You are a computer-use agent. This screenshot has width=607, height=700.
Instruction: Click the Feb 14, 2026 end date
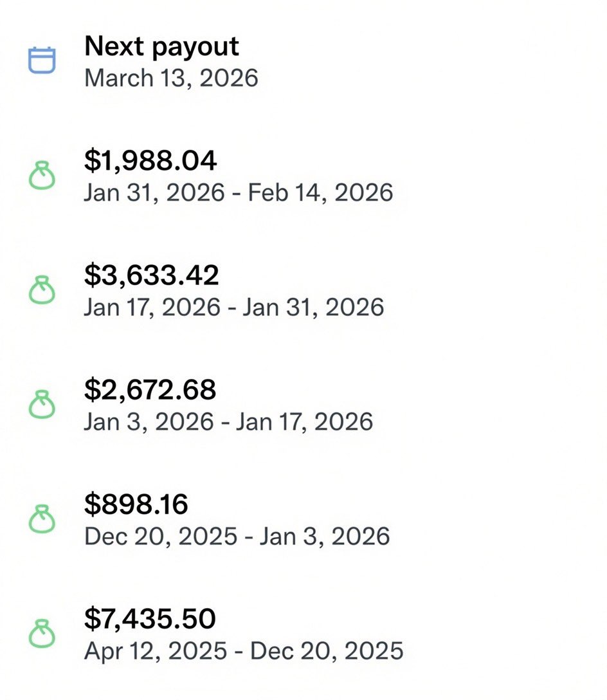click(x=320, y=192)
